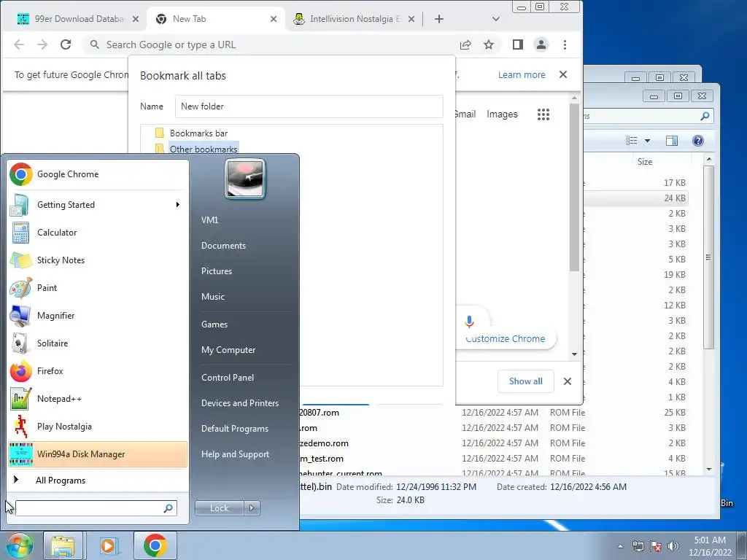The height and width of the screenshot is (560, 747).
Task: Toggle Explorer preview pane icon
Action: point(672,141)
